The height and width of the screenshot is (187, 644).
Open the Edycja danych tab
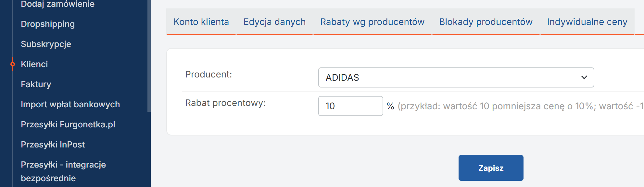coord(274,22)
